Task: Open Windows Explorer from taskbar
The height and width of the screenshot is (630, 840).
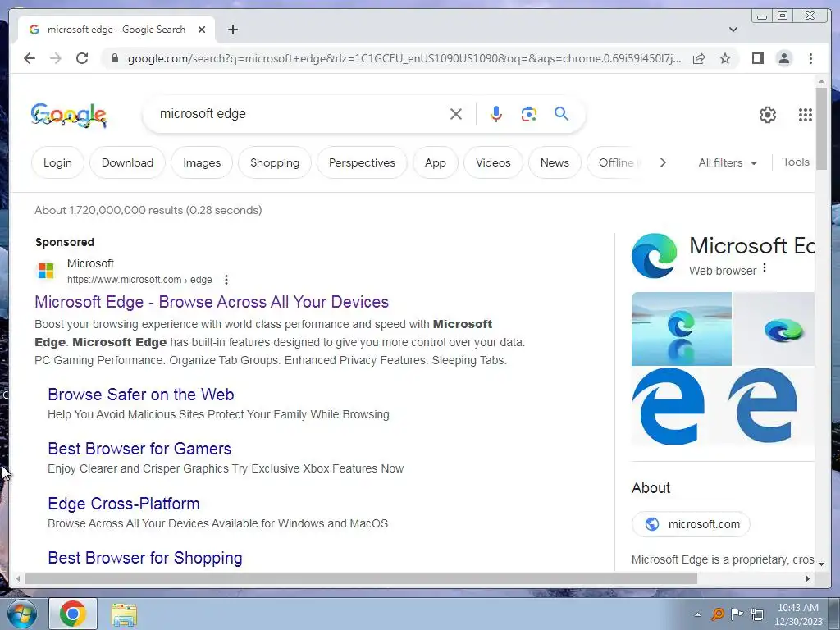Action: (x=124, y=614)
